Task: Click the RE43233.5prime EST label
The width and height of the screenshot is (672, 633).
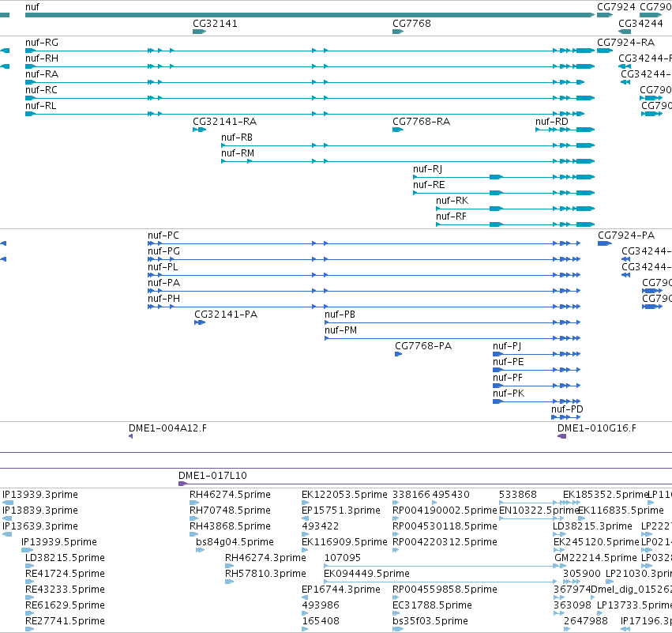Action: point(65,590)
